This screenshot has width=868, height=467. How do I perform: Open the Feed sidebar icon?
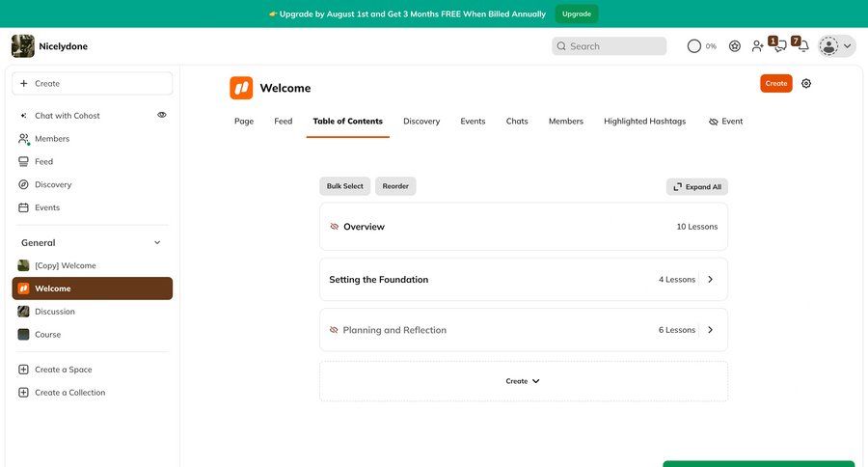coord(23,162)
